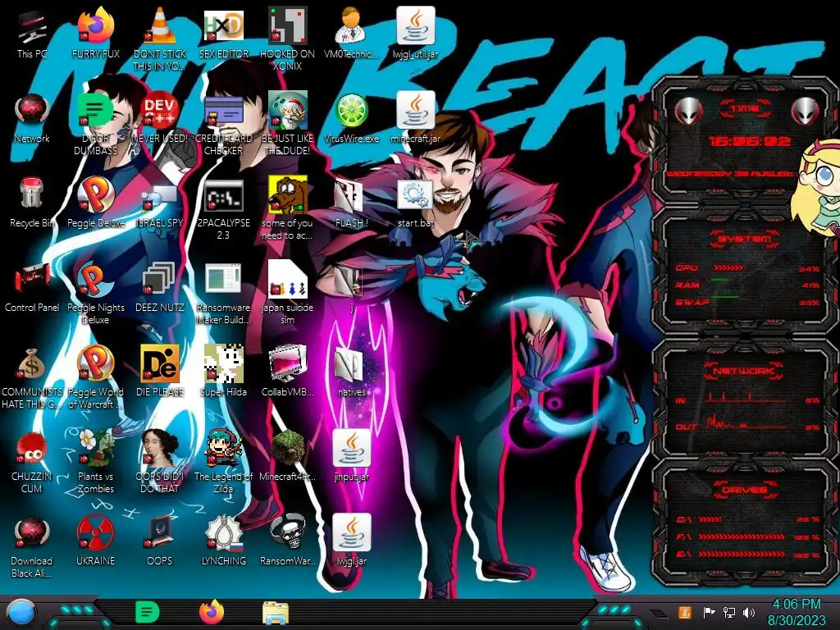Open the natives folder
Screen dimensions: 840x630
click(351, 372)
